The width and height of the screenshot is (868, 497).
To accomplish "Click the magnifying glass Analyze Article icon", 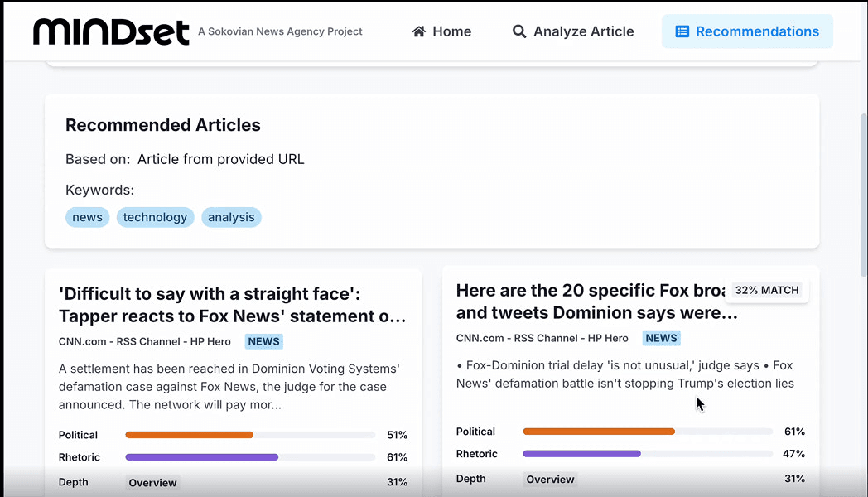I will click(519, 31).
